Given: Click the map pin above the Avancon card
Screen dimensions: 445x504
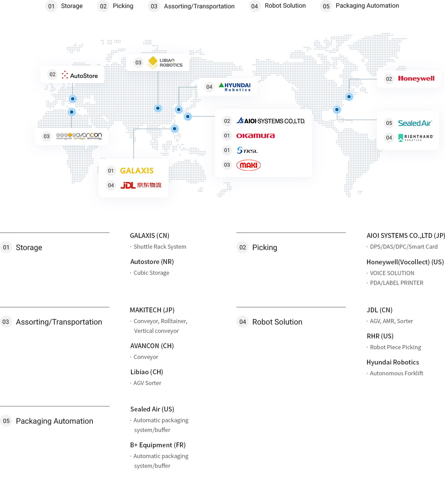Looking at the screenshot, I should (x=72, y=112).
